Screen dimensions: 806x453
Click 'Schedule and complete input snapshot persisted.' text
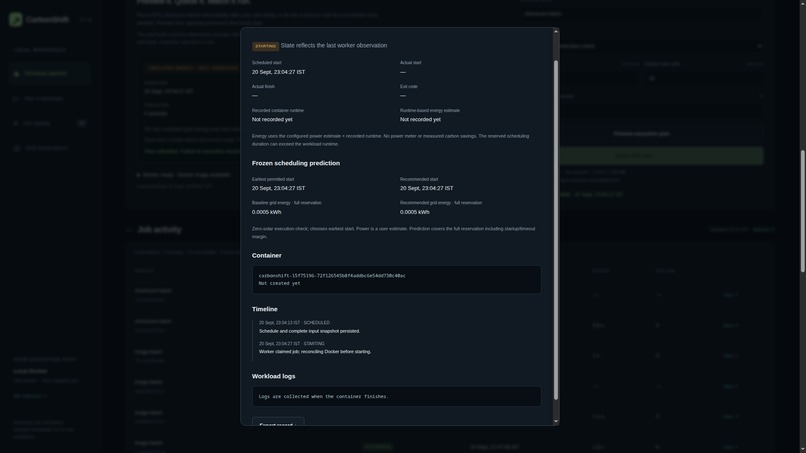309,331
